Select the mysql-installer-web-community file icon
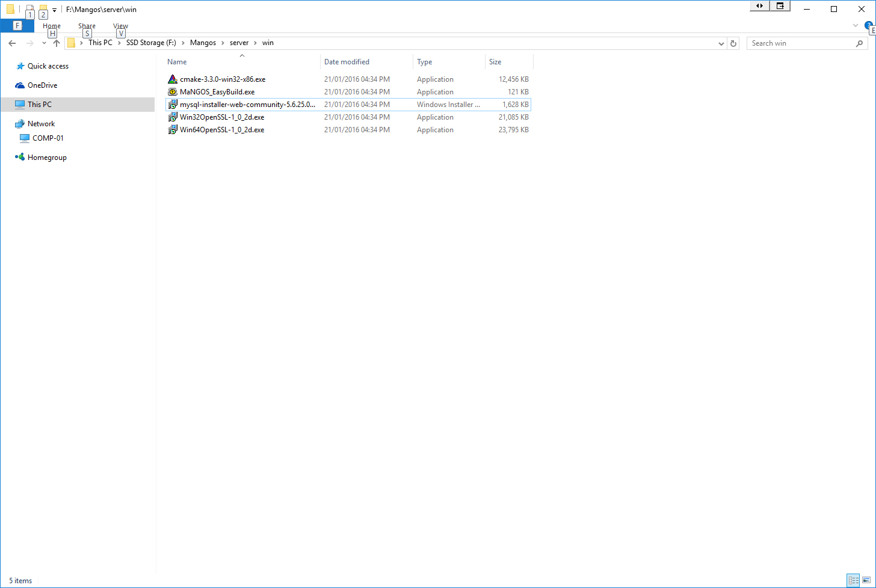 [173, 105]
